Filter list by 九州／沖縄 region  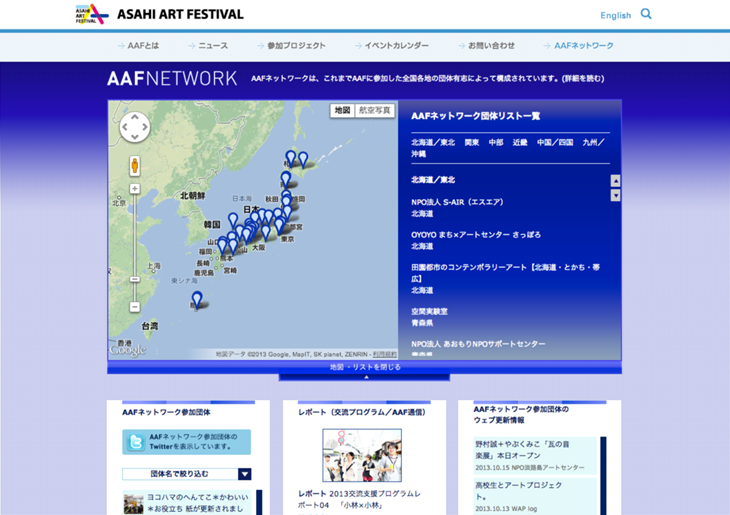(593, 142)
